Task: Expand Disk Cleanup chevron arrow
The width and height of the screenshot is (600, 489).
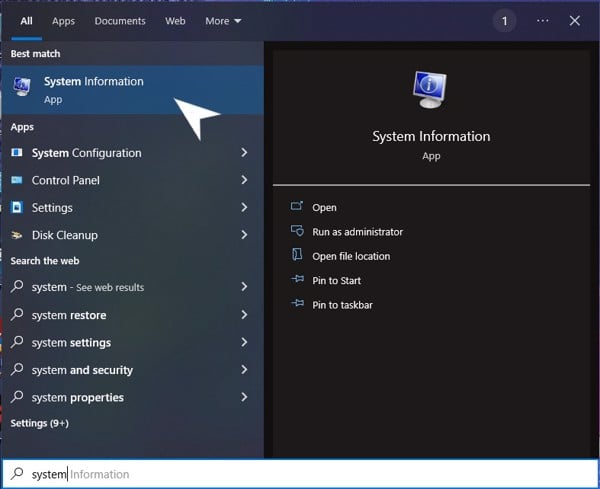Action: (x=244, y=235)
